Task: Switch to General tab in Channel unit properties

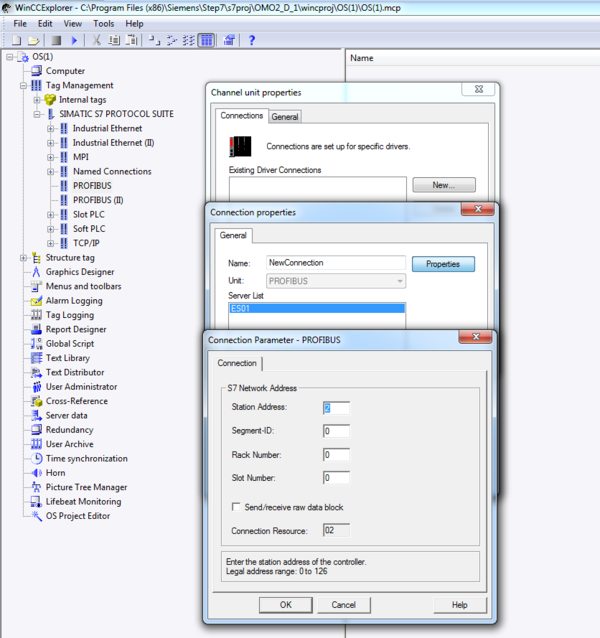Action: pos(285,117)
